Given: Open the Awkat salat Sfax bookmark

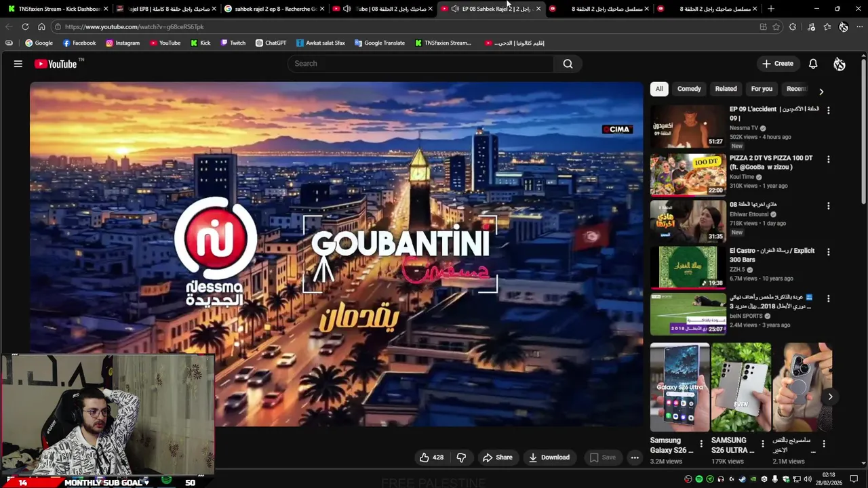Looking at the screenshot, I should pyautogui.click(x=321, y=43).
